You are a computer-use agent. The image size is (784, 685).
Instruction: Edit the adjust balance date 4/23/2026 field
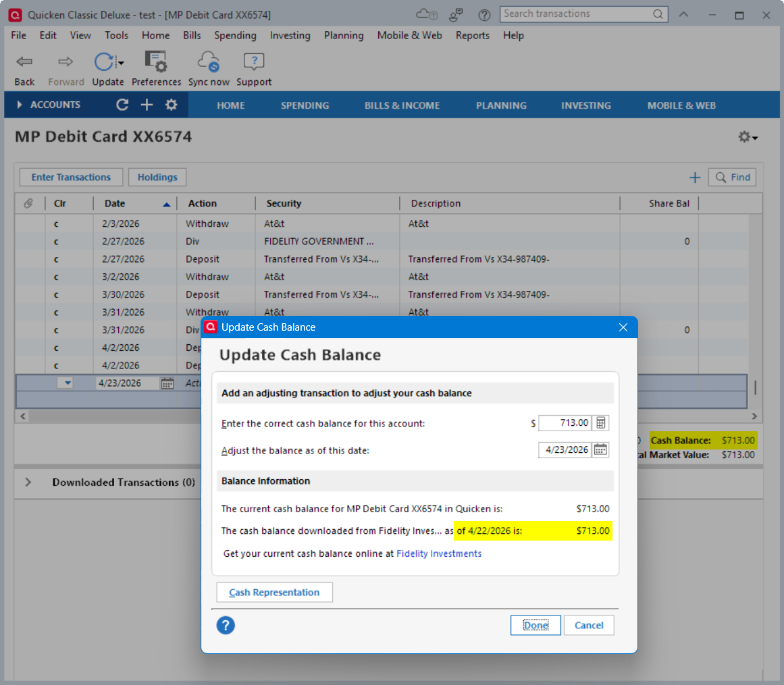pos(565,450)
